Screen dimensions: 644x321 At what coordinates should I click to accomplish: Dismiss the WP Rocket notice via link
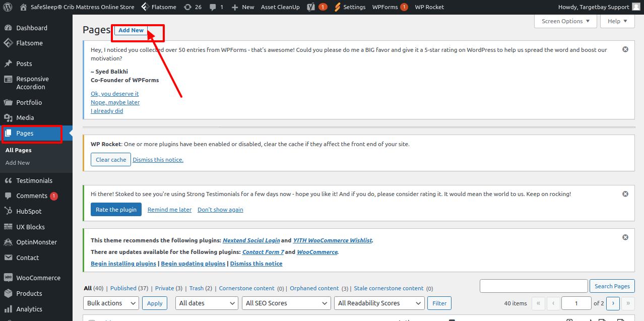click(158, 160)
